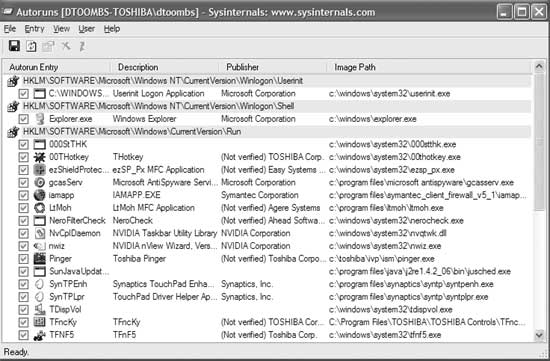This screenshot has width=550, height=361.
Task: Click the registry icon beside CurrentVersion\Run key
Action: pos(13,132)
